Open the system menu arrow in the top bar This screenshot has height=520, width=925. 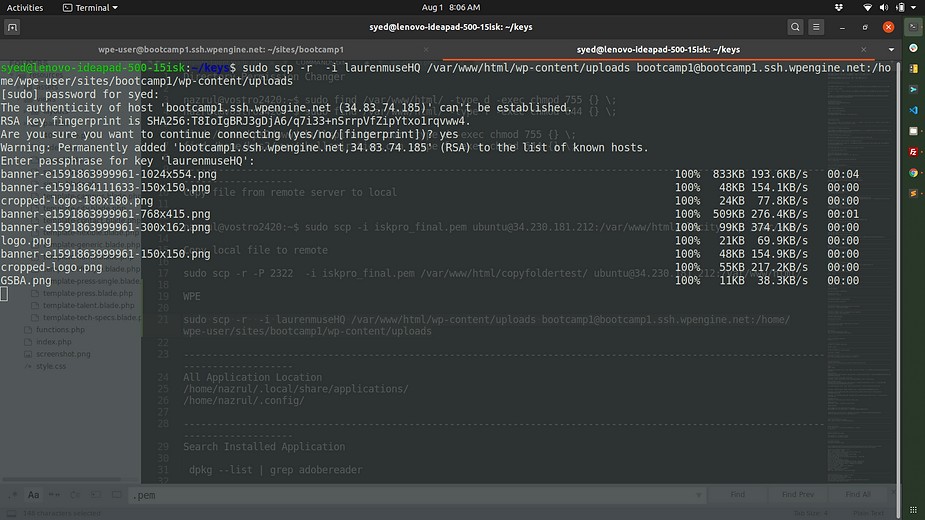click(x=912, y=7)
